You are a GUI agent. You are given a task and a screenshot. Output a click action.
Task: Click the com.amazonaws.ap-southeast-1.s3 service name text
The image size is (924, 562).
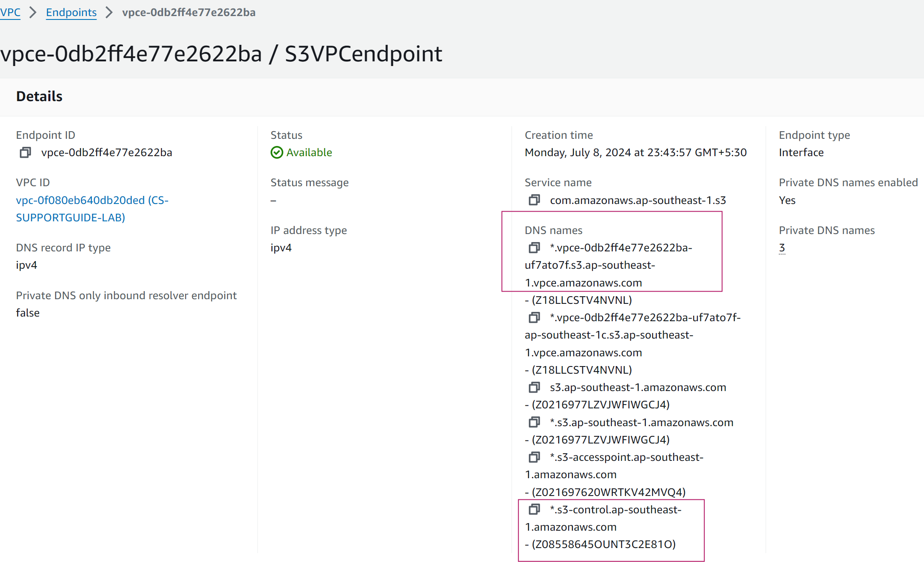coord(638,200)
